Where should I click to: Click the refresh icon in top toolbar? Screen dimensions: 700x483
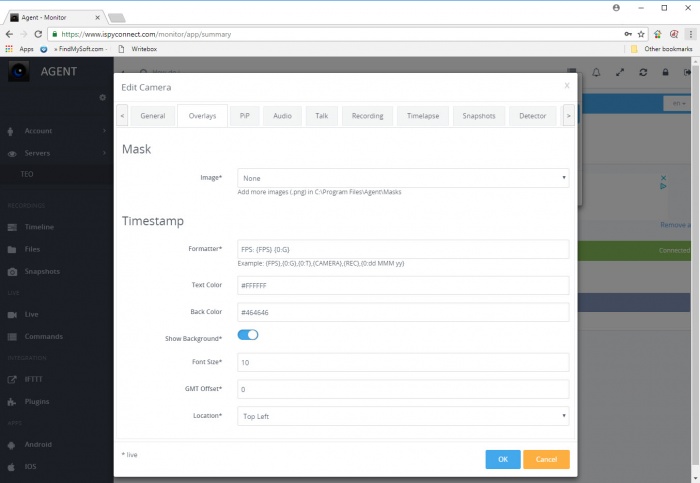tap(643, 72)
